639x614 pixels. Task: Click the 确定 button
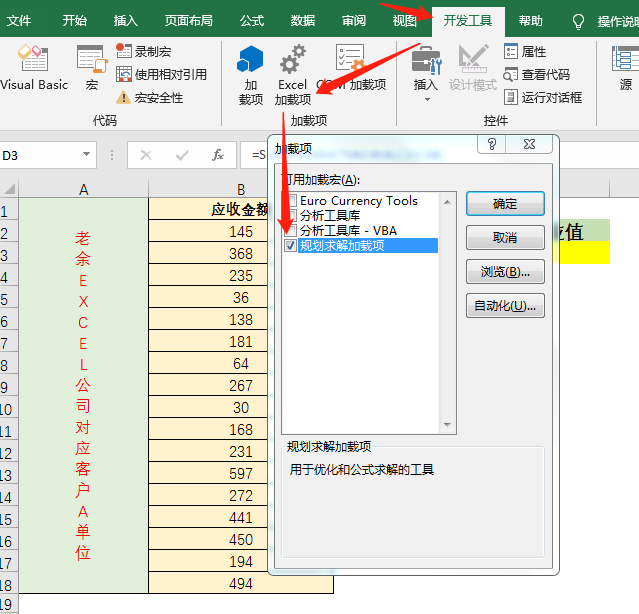[505, 203]
